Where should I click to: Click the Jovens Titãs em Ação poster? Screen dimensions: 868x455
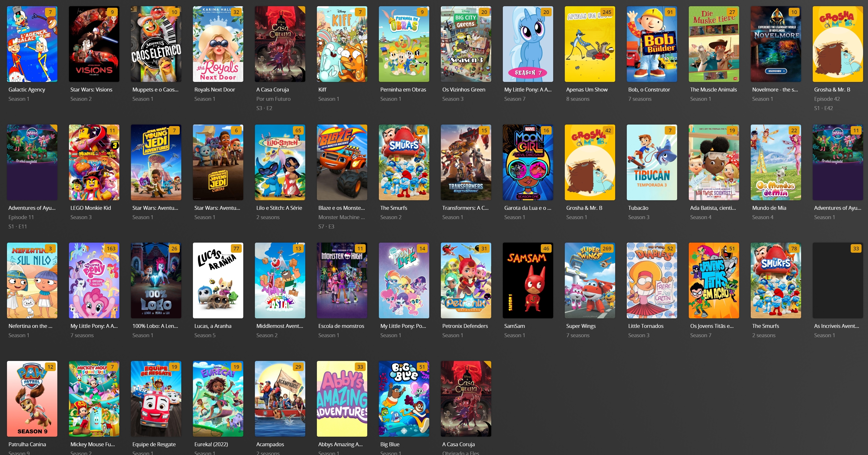(714, 280)
